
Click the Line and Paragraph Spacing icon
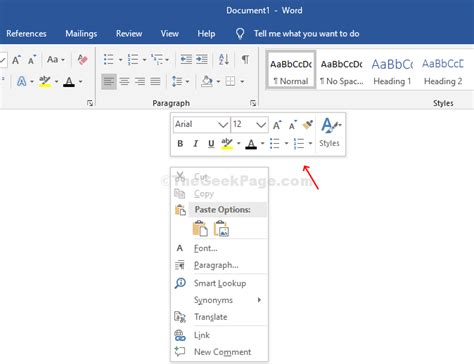pos(177,81)
